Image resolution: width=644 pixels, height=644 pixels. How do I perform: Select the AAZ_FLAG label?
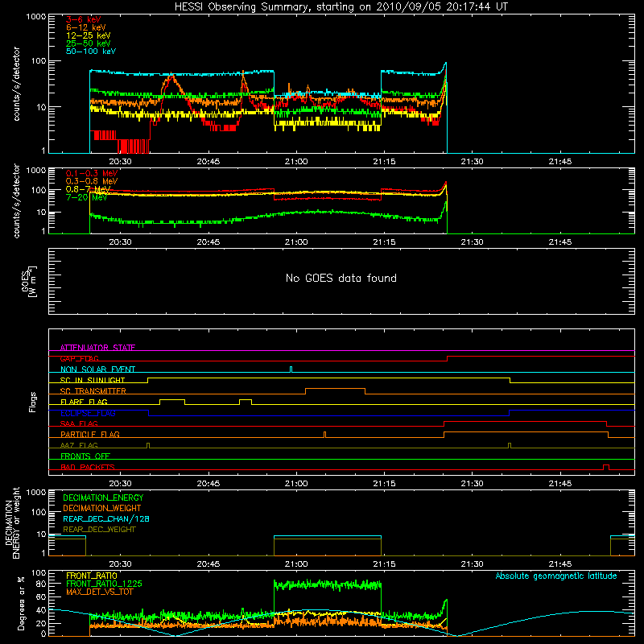pos(79,445)
